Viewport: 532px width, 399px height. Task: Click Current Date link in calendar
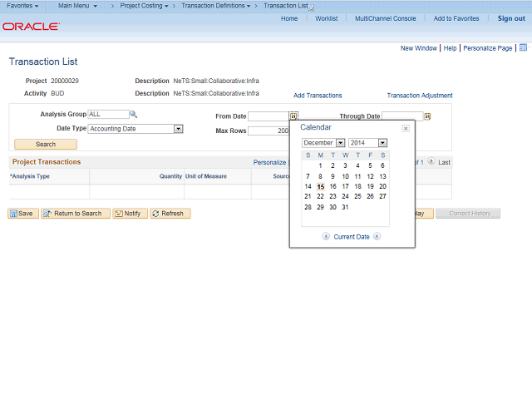click(352, 237)
